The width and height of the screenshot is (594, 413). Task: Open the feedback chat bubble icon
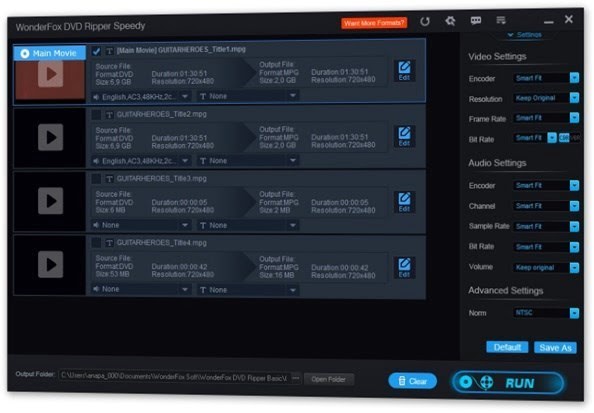point(476,20)
